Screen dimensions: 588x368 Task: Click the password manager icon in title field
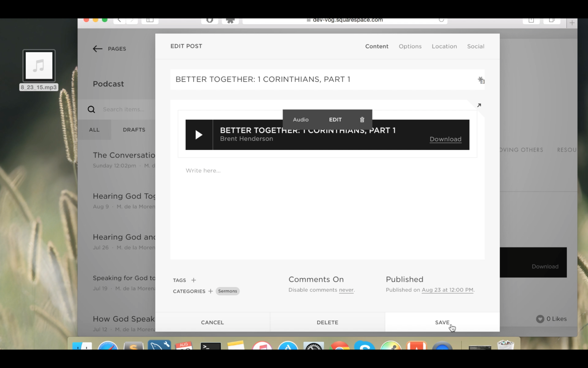pos(481,80)
